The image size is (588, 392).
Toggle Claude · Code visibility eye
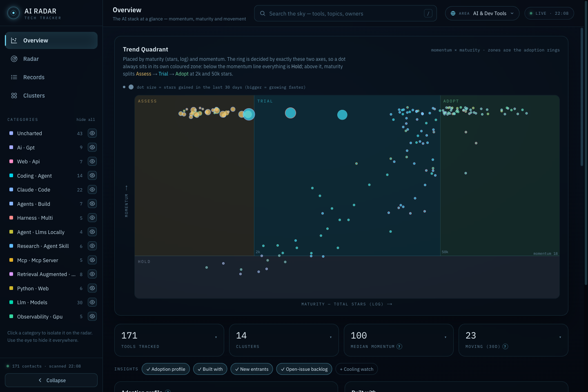(92, 189)
